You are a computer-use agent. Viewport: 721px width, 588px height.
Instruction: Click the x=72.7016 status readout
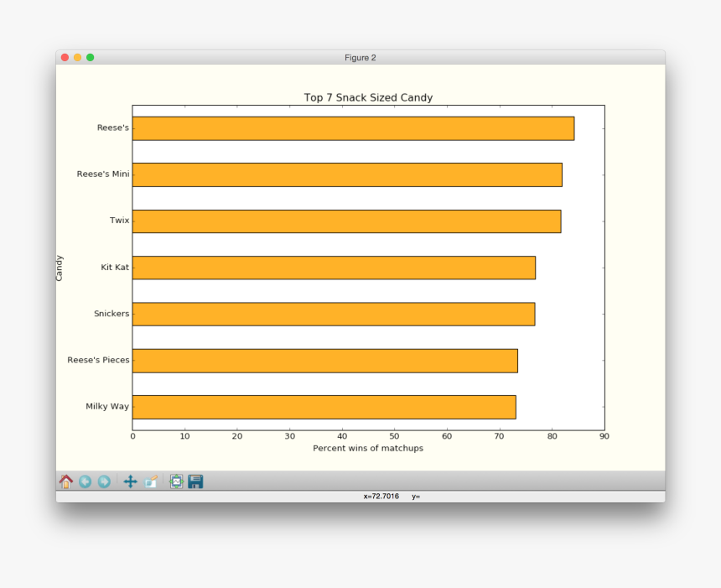tap(381, 497)
